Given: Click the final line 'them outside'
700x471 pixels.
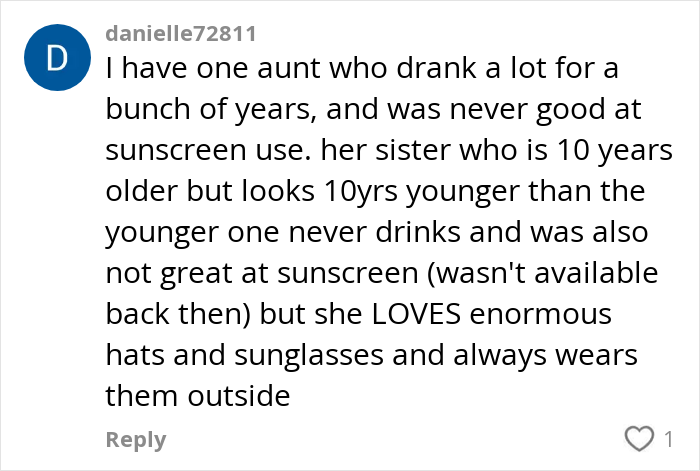Looking at the screenshot, I should point(198,396).
